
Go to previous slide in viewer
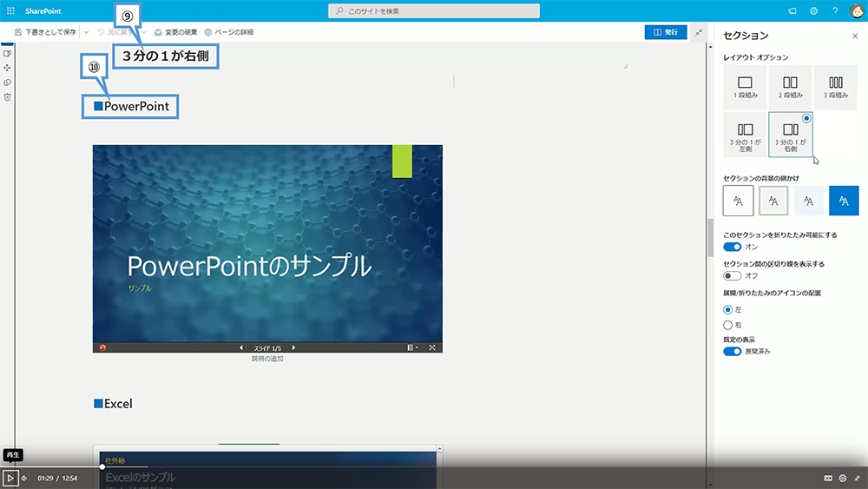click(x=240, y=347)
